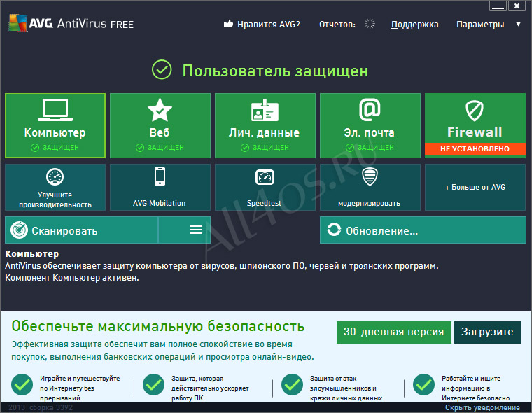Open the Лич. данные ID card icon

pyautogui.click(x=265, y=110)
